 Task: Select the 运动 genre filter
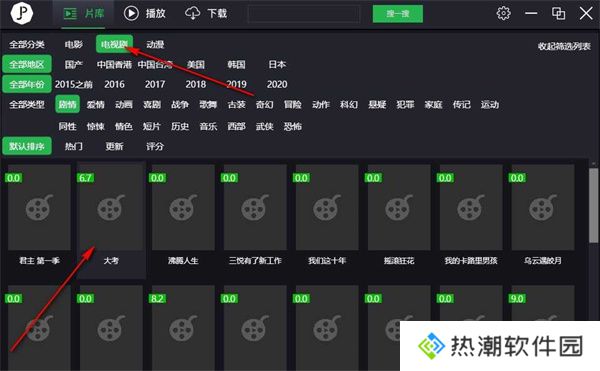[x=490, y=104]
